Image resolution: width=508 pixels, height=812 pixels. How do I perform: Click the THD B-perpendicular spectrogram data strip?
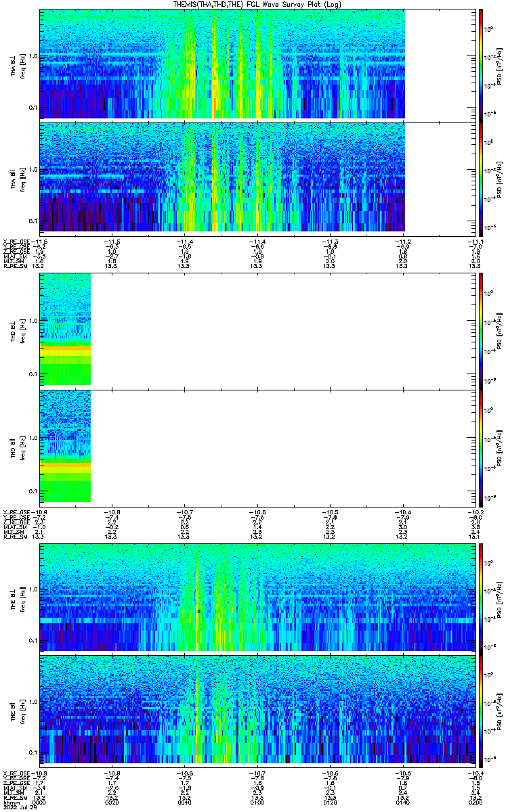65,330
